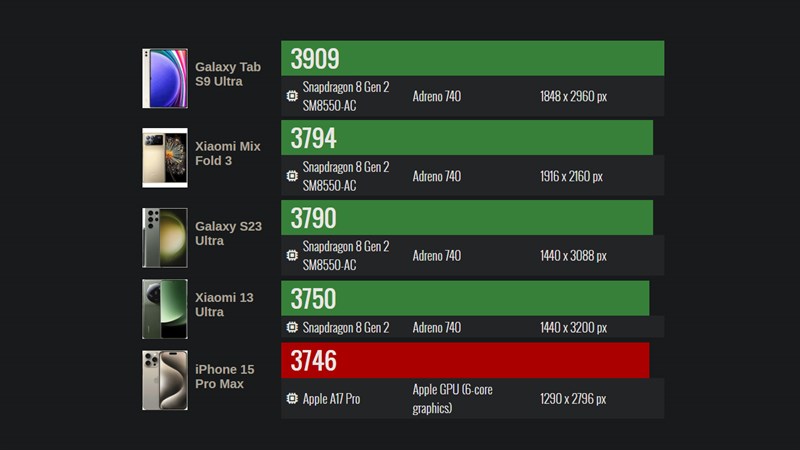Follow the Galaxy Tab S9 Ultra name link
This screenshot has width=800, height=450.
228,74
